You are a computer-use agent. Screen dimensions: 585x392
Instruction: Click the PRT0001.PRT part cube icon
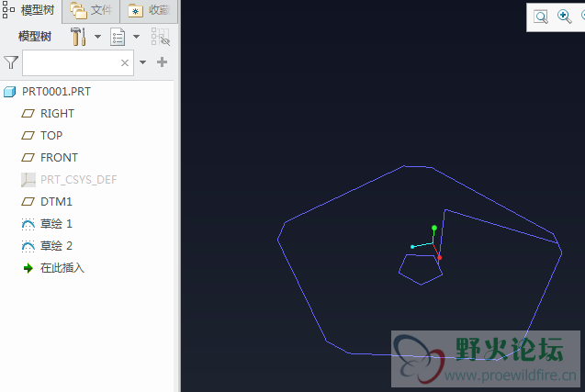point(10,92)
